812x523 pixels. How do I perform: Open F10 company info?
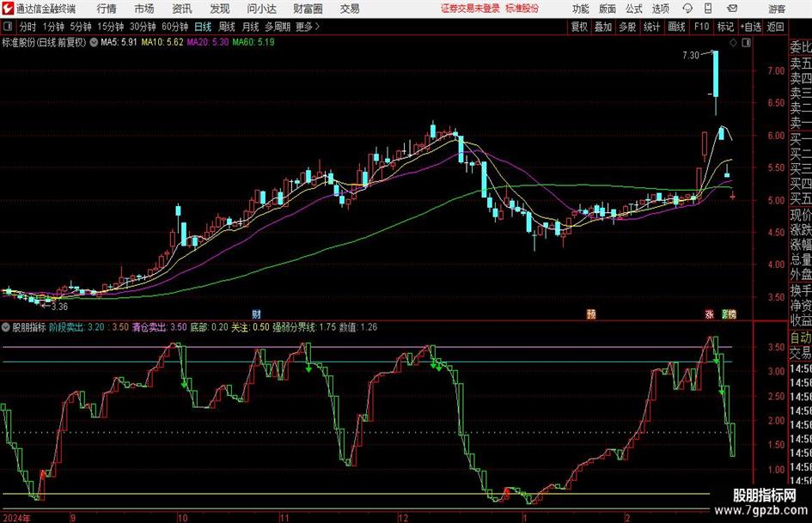coord(702,27)
